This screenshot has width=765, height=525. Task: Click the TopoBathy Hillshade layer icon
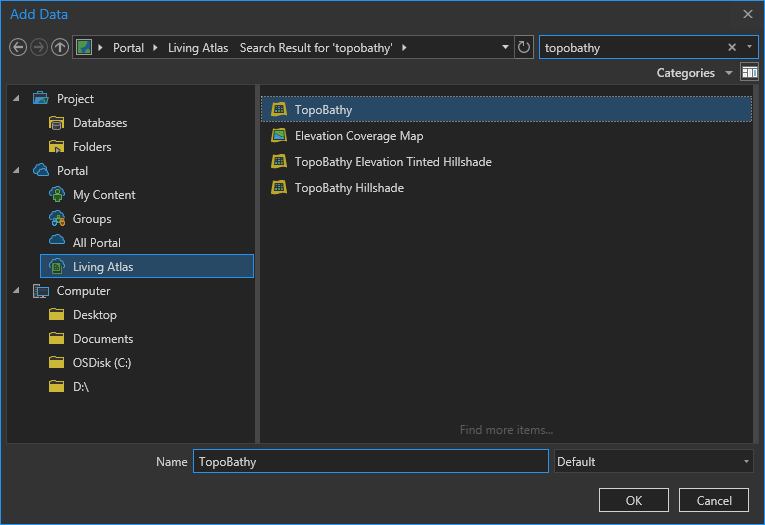coord(279,187)
